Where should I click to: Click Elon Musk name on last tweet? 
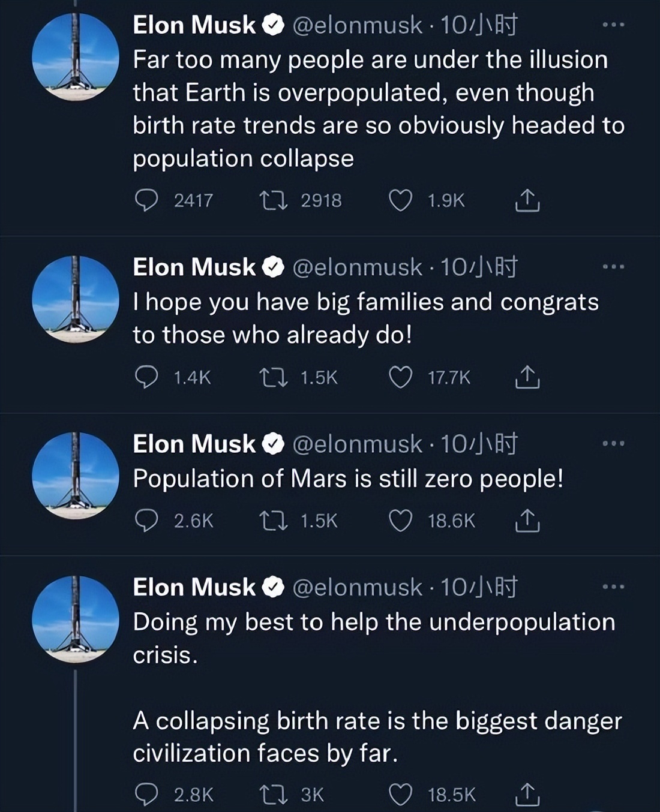coord(194,587)
